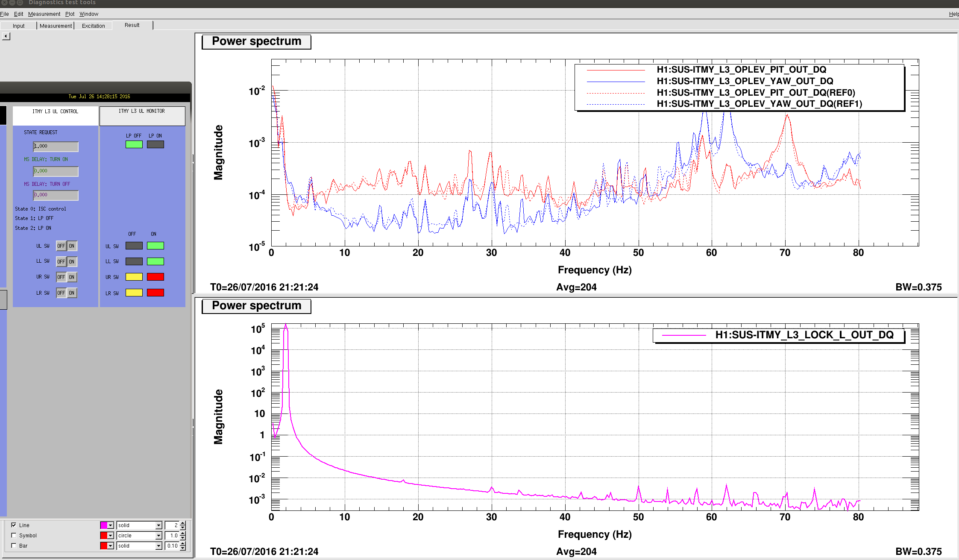Image resolution: width=959 pixels, height=560 pixels.
Task: Increase bar width with the up arrow
Action: (183, 544)
